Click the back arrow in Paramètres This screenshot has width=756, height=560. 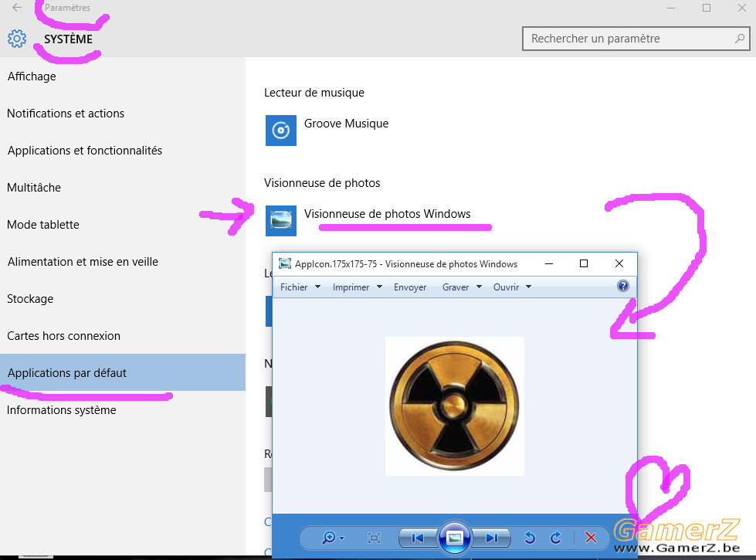click(x=17, y=7)
